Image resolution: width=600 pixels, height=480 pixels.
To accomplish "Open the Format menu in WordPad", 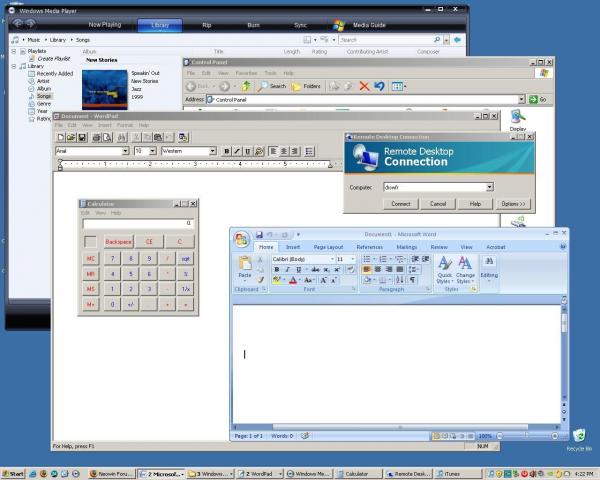I will point(125,125).
